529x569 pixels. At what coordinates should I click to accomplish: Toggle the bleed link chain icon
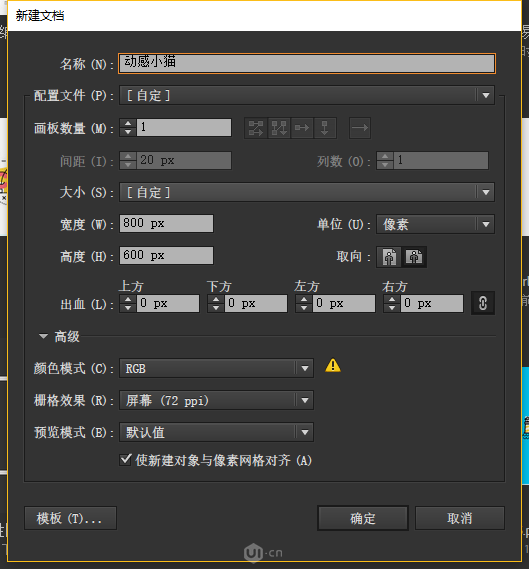(483, 303)
